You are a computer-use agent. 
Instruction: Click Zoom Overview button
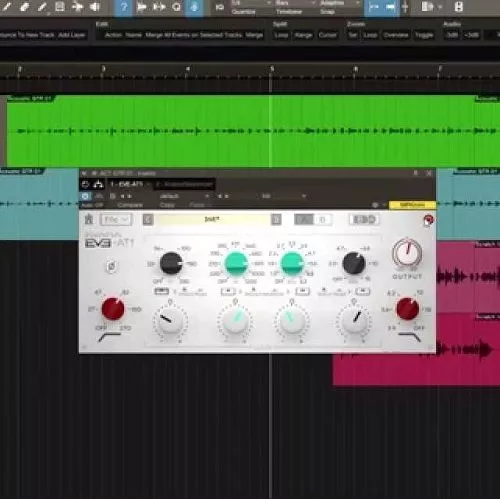(396, 35)
